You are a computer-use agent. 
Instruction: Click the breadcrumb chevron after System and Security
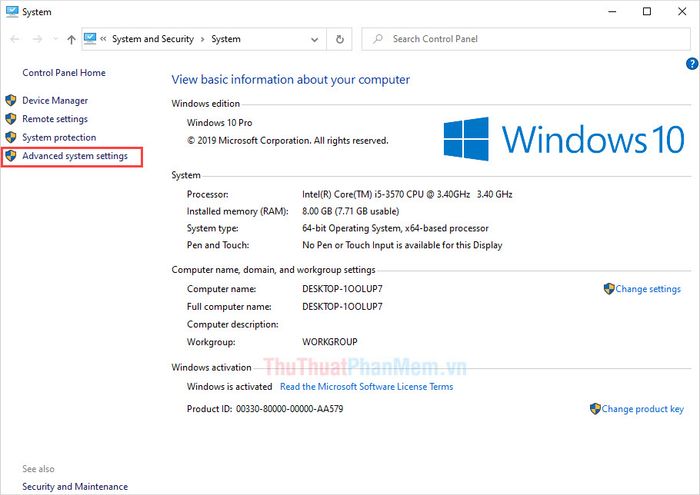click(203, 39)
